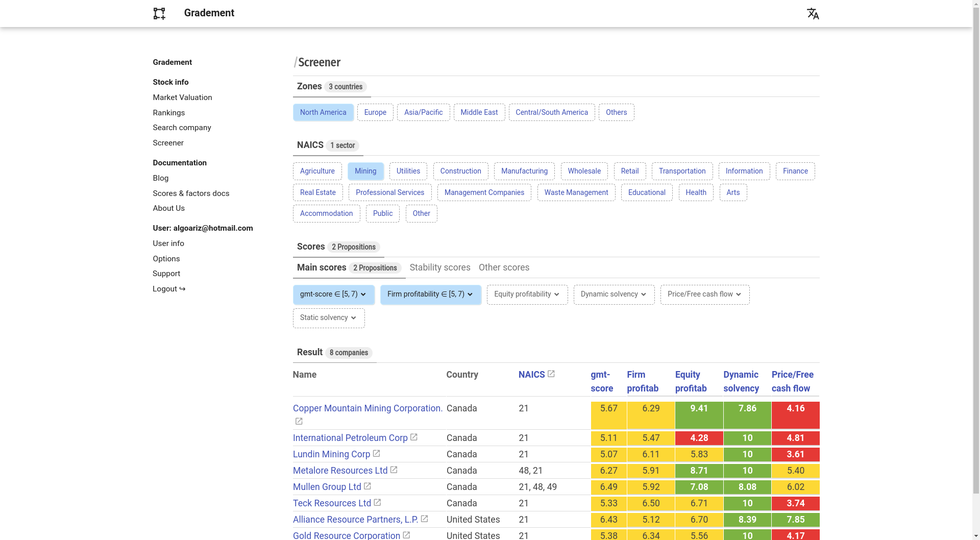
Task: Deselect the Mining sector filter
Action: click(x=365, y=171)
